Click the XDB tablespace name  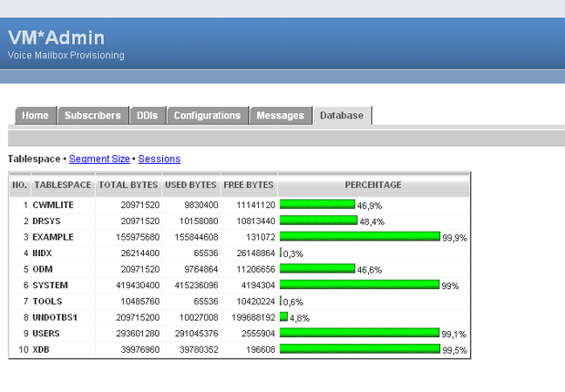[x=42, y=349]
